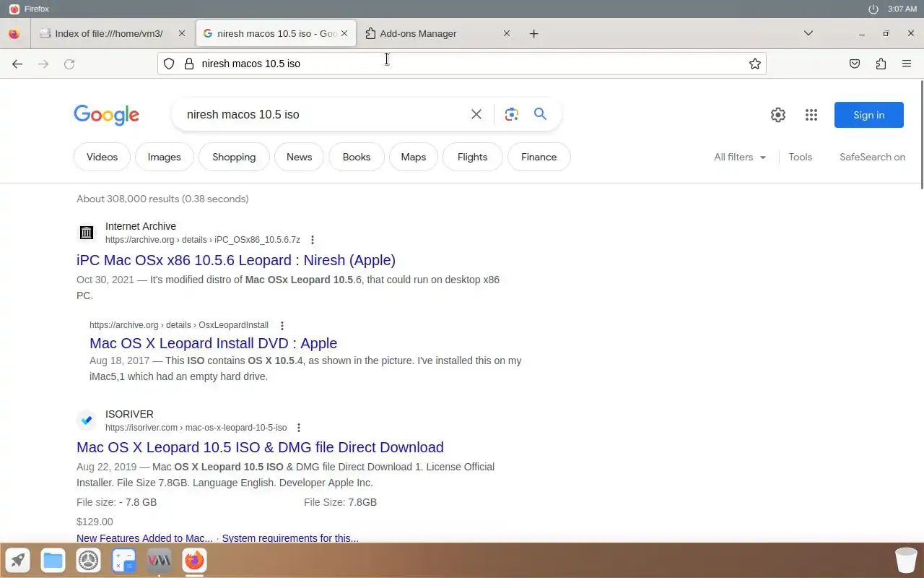Screen dimensions: 924x578
Task: Open New Features Added to Mac... link
Action: [x=144, y=538]
